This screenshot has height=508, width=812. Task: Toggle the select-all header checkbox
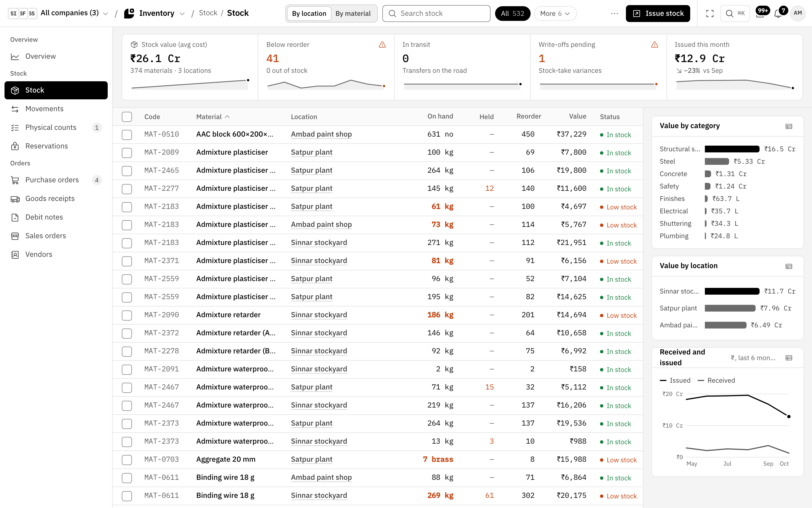point(127,117)
